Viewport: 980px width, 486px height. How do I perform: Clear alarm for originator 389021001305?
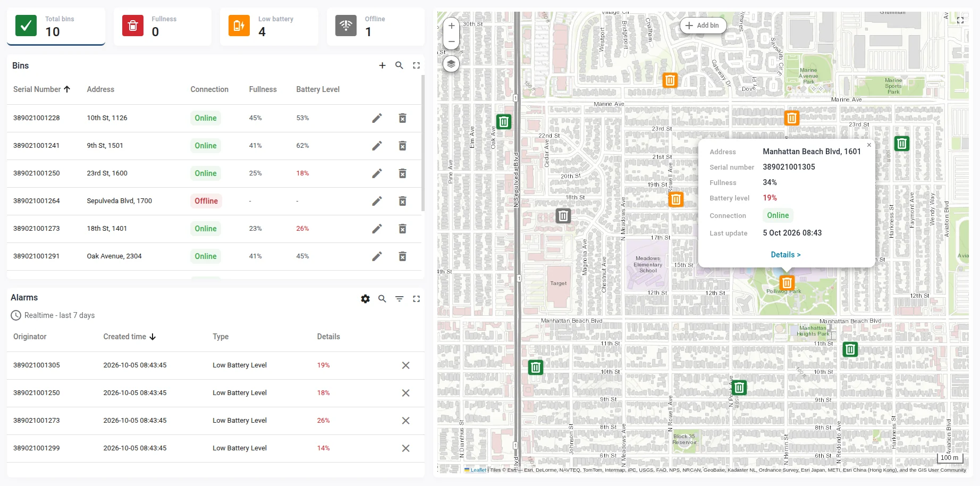405,365
